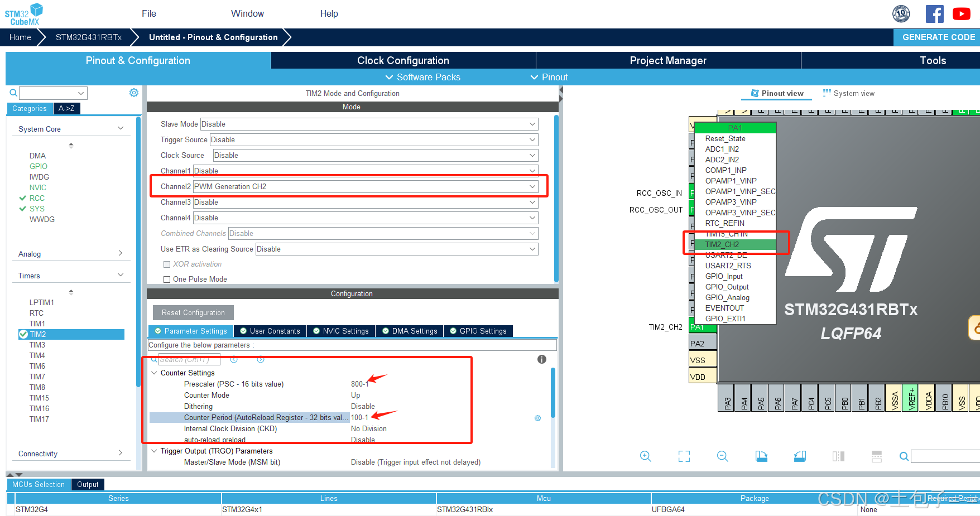Switch to the NVIC Settings tab
This screenshot has height=516, width=980.
[340, 331]
